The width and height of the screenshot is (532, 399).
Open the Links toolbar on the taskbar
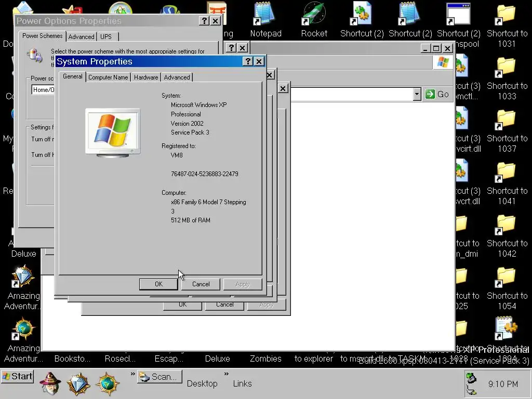[242, 384]
